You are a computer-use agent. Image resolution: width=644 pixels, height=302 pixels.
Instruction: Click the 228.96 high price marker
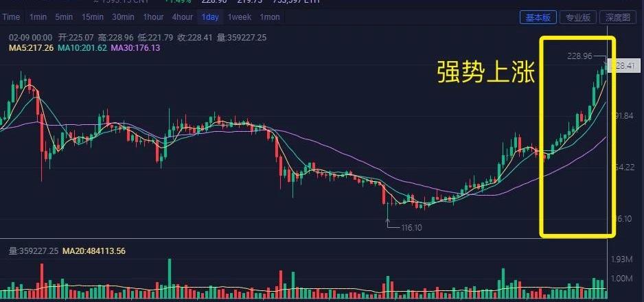[580, 56]
